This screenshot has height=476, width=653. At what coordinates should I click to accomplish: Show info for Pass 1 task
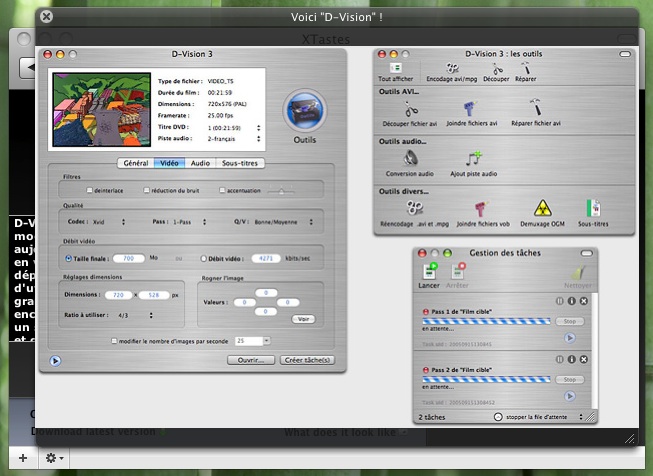571,301
